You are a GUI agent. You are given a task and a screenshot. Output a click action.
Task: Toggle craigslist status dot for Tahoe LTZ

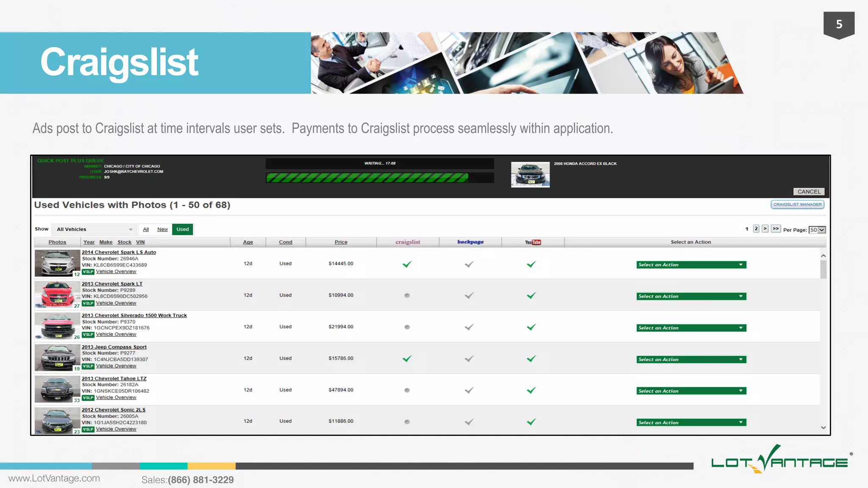(x=407, y=390)
